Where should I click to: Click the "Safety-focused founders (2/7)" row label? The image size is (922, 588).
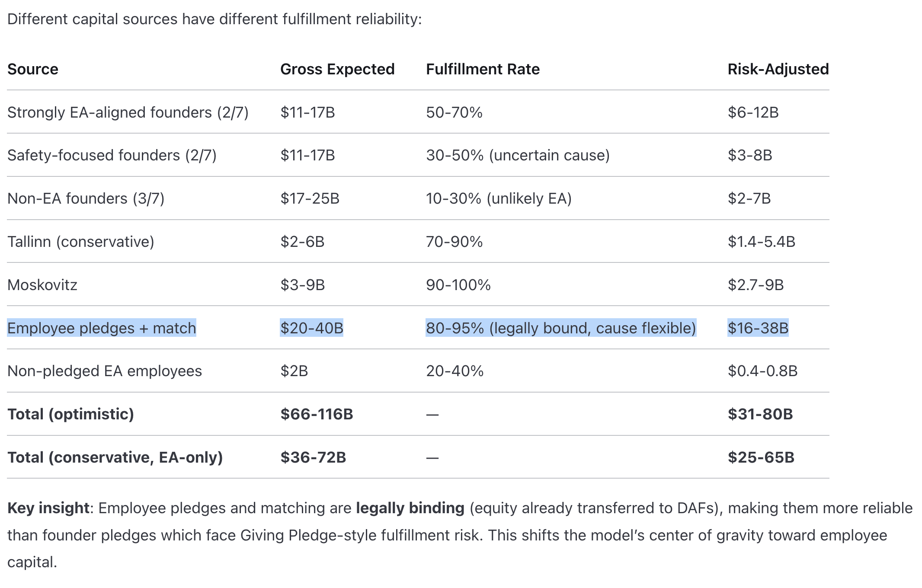[112, 155]
